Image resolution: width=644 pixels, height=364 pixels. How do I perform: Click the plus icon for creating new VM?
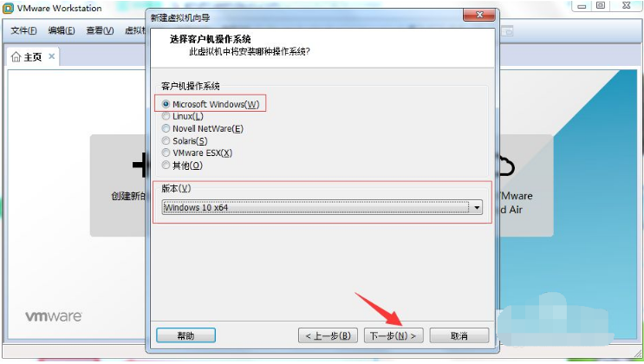140,165
